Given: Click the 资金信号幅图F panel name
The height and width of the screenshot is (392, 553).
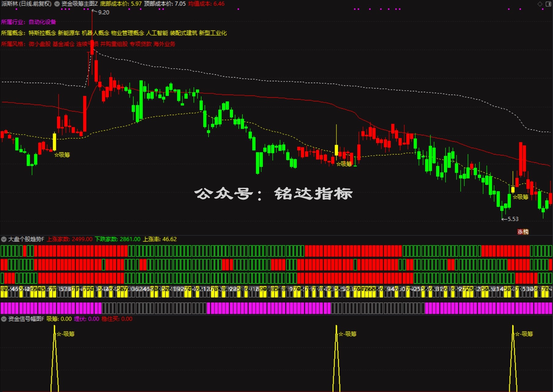Looking at the screenshot, I should (x=26, y=319).
